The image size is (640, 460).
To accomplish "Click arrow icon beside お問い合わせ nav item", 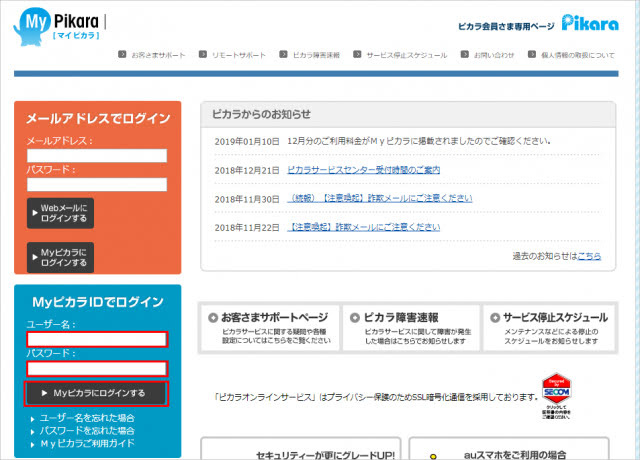I will [464, 54].
